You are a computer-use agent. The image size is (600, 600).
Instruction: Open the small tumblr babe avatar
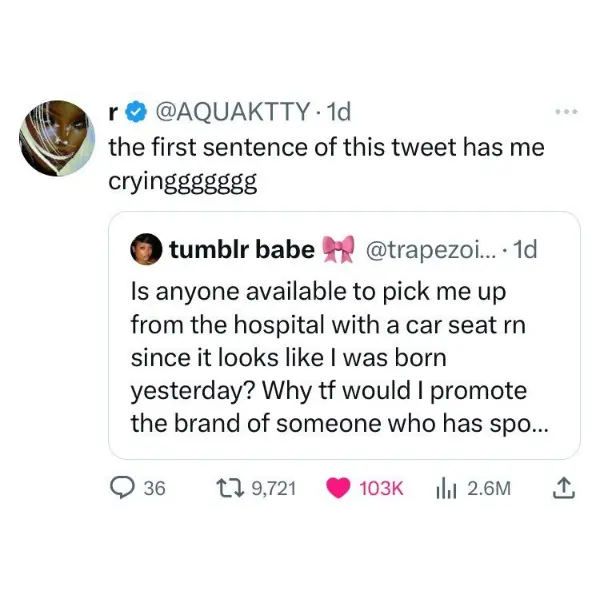click(145, 249)
